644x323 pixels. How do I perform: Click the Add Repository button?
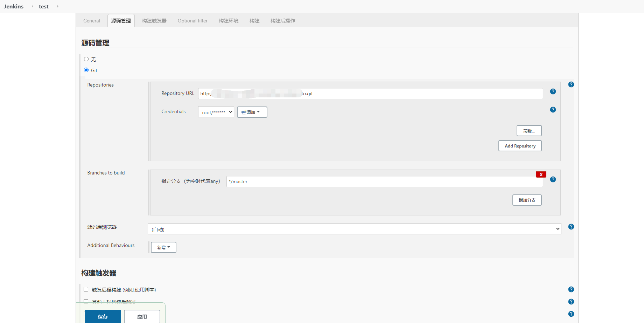pos(520,146)
